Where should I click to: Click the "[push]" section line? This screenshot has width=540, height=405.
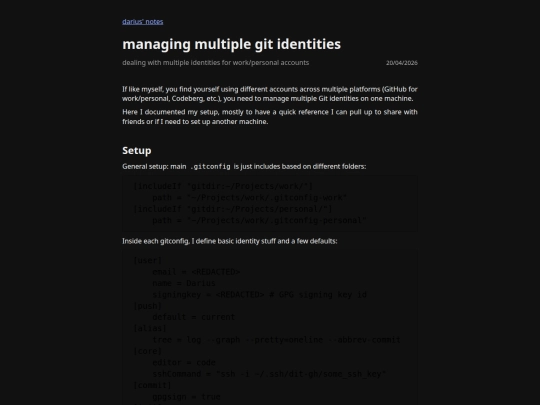coord(147,306)
